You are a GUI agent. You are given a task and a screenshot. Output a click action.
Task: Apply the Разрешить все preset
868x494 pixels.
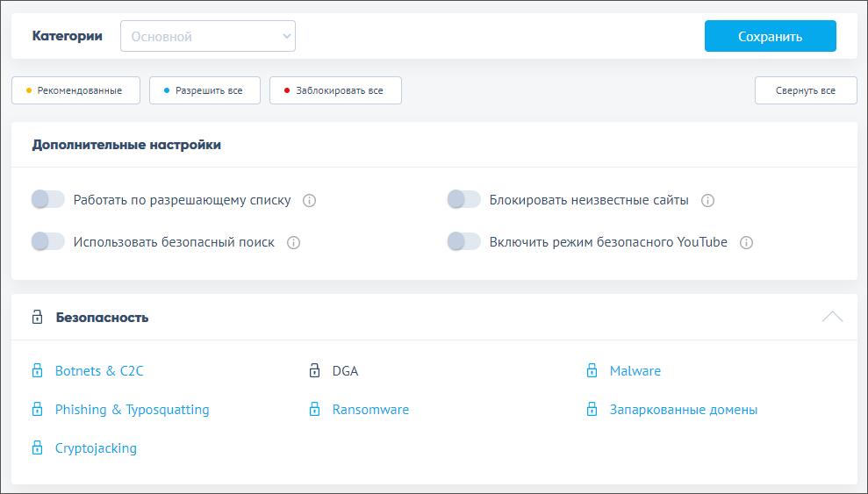tap(204, 90)
